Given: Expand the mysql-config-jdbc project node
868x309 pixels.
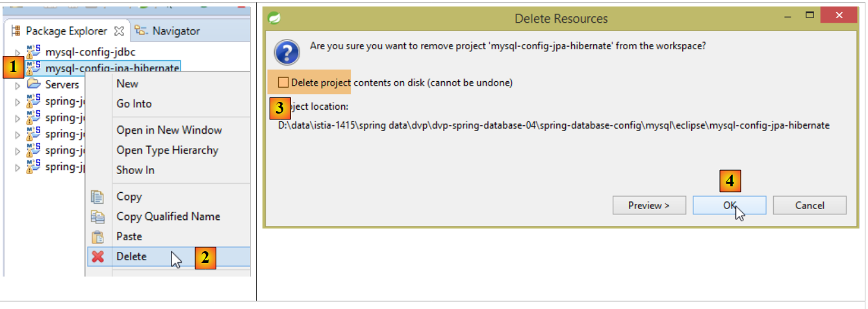Looking at the screenshot, I should click(18, 52).
